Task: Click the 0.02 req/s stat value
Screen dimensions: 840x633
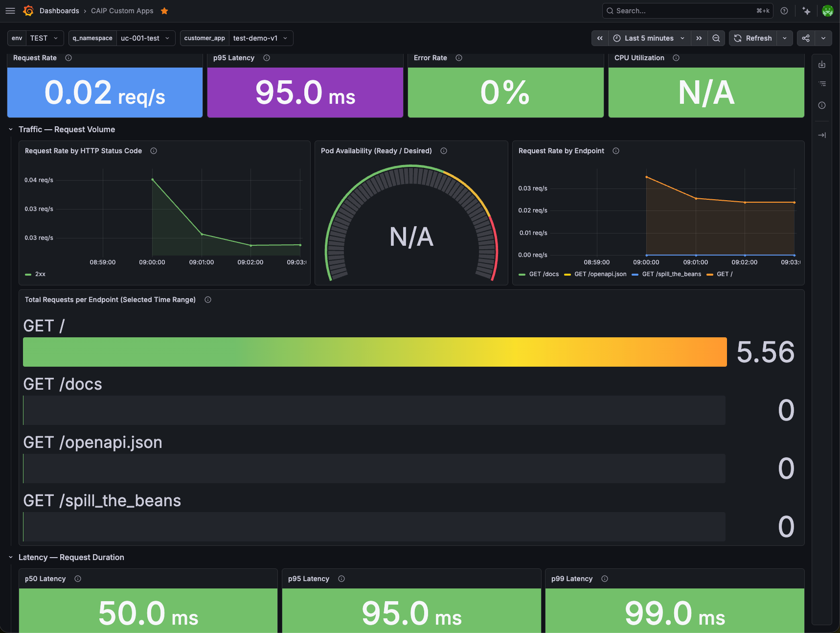Action: (105, 93)
